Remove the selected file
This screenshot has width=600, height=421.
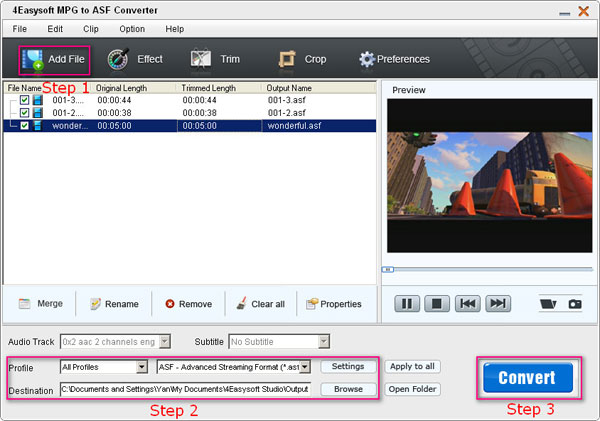[189, 304]
